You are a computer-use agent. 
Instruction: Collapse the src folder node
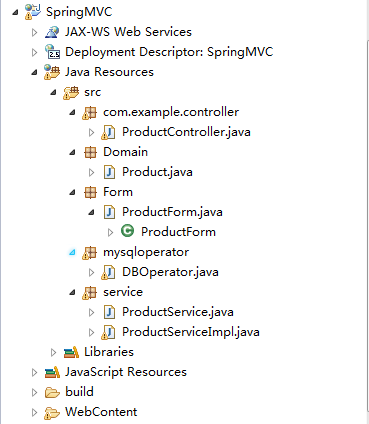53,93
